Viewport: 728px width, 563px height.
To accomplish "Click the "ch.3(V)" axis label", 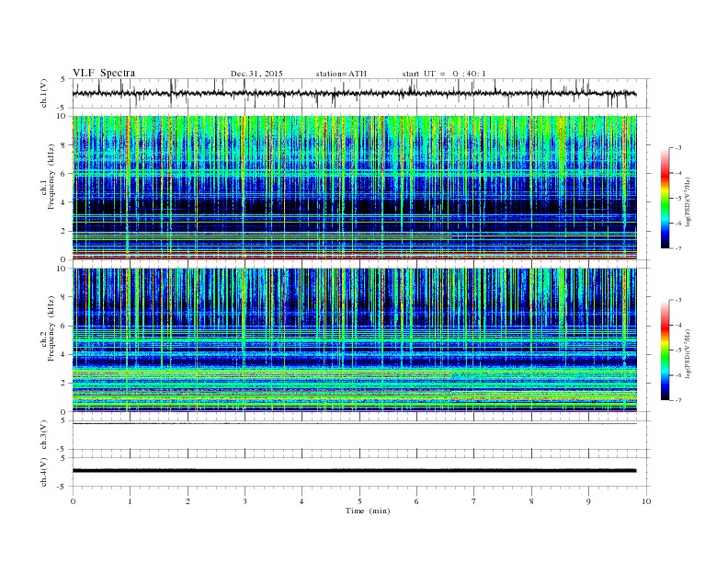I will point(44,435).
